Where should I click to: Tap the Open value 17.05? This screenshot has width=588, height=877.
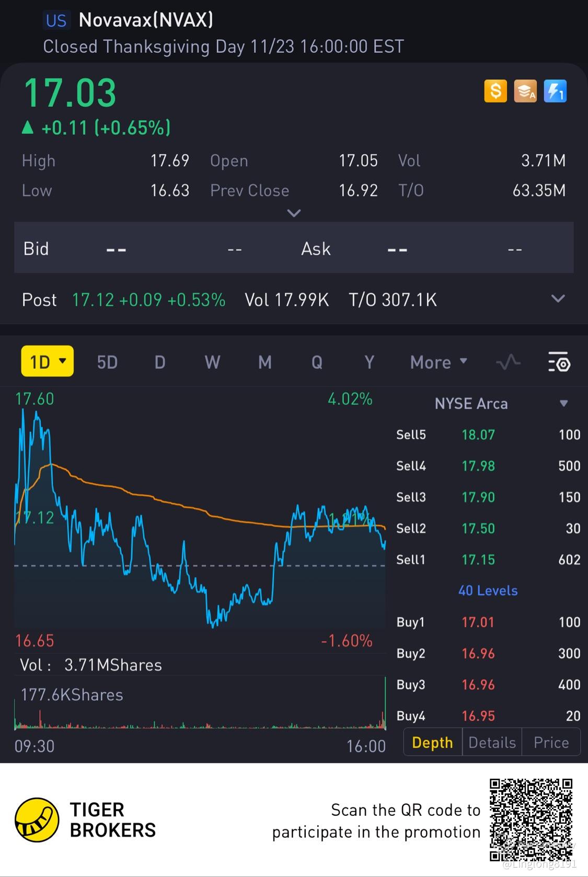click(x=358, y=161)
